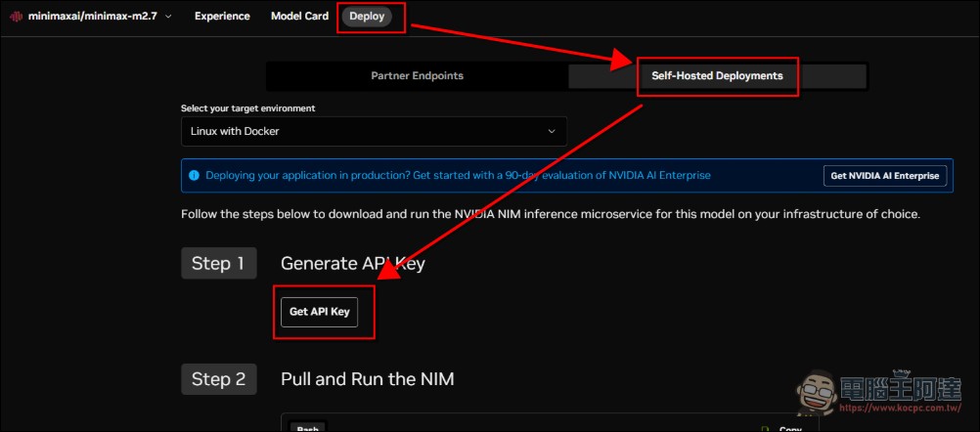Viewport: 980px width, 432px height.
Task: Click the Pull and Run the NIM heading
Action: 368,379
